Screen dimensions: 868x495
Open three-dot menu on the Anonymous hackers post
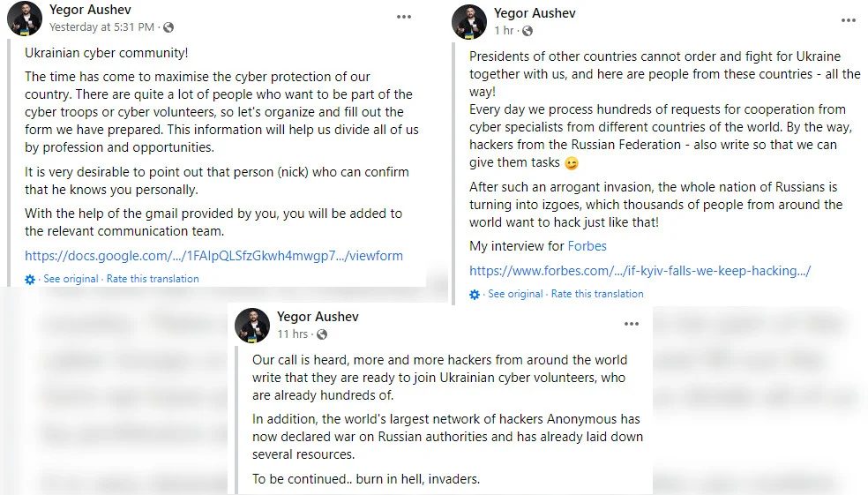pyautogui.click(x=631, y=324)
